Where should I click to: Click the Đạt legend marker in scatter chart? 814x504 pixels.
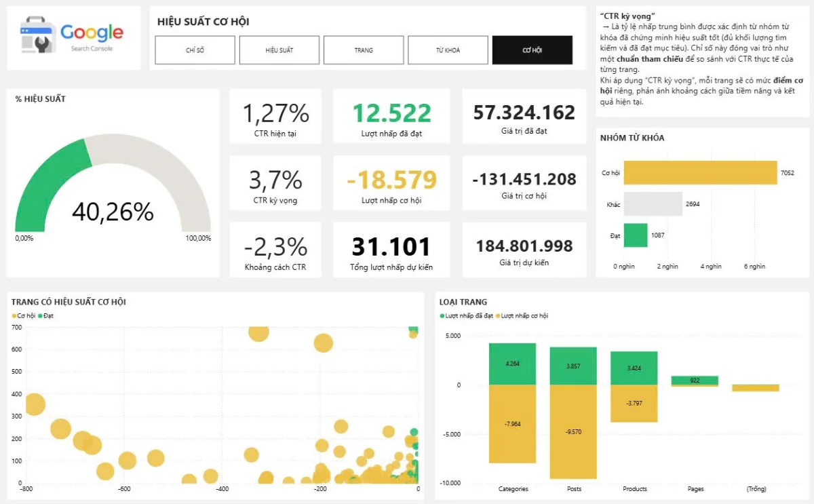[x=41, y=316]
